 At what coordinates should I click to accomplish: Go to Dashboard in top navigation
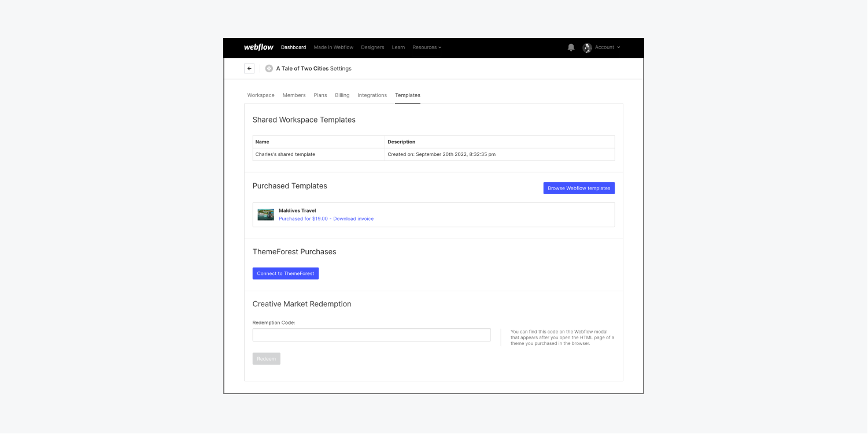(x=293, y=47)
